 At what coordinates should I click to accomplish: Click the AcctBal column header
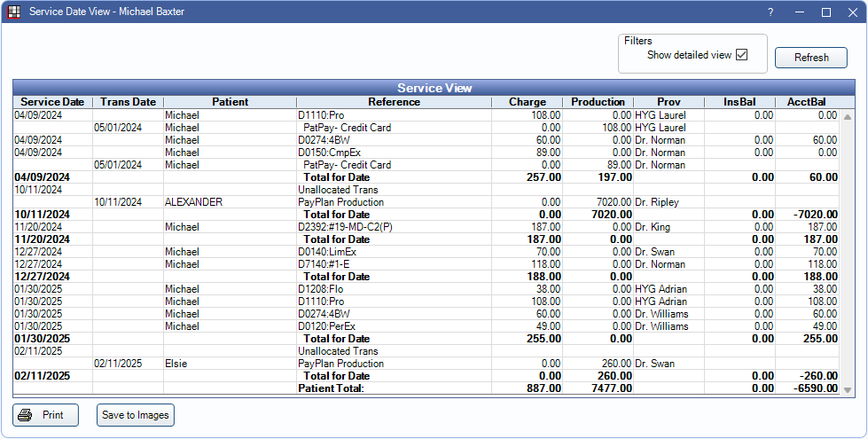coord(807,102)
